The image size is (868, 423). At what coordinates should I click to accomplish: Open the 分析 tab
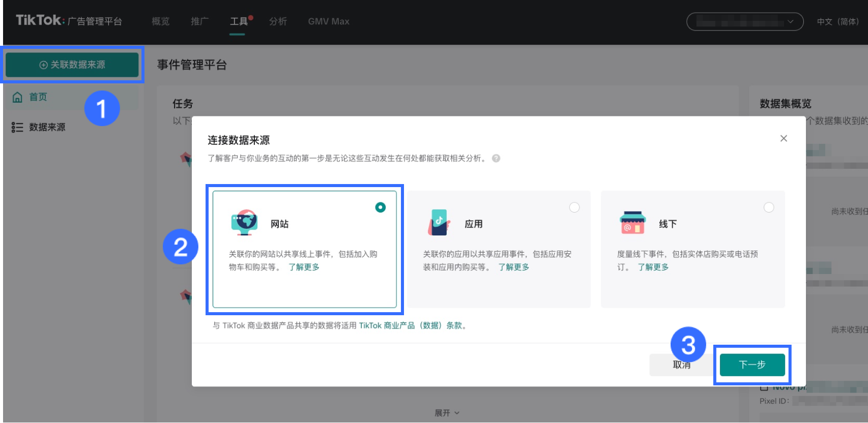(x=278, y=21)
